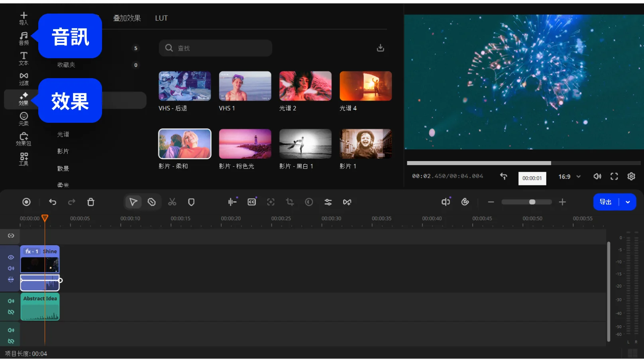Viewport: 644px width, 362px height.
Task: Click the timeline zoom slider handle
Action: click(532, 202)
